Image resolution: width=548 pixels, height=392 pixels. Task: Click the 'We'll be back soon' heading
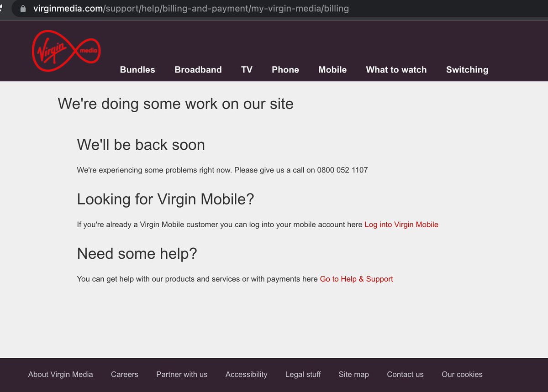point(141,145)
